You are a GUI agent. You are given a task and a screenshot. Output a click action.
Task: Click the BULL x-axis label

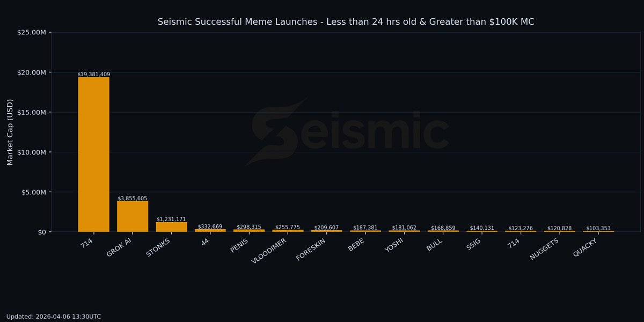435,244
